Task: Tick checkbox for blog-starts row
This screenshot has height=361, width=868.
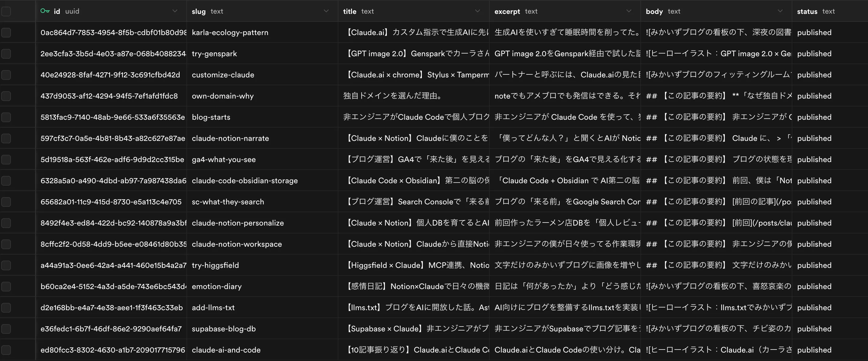Action: [x=6, y=117]
